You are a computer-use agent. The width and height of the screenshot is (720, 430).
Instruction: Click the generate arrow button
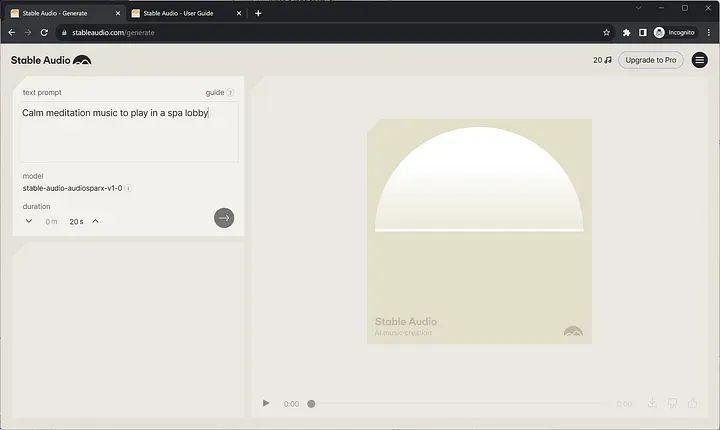[224, 218]
